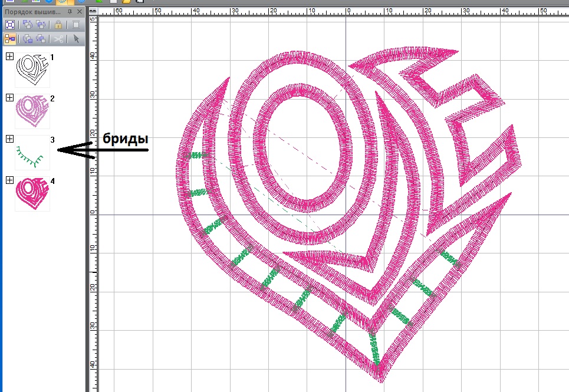569x392 pixels.
Task: Click the green bridge stitch at heart's bottom tip
Action: [x=374, y=348]
